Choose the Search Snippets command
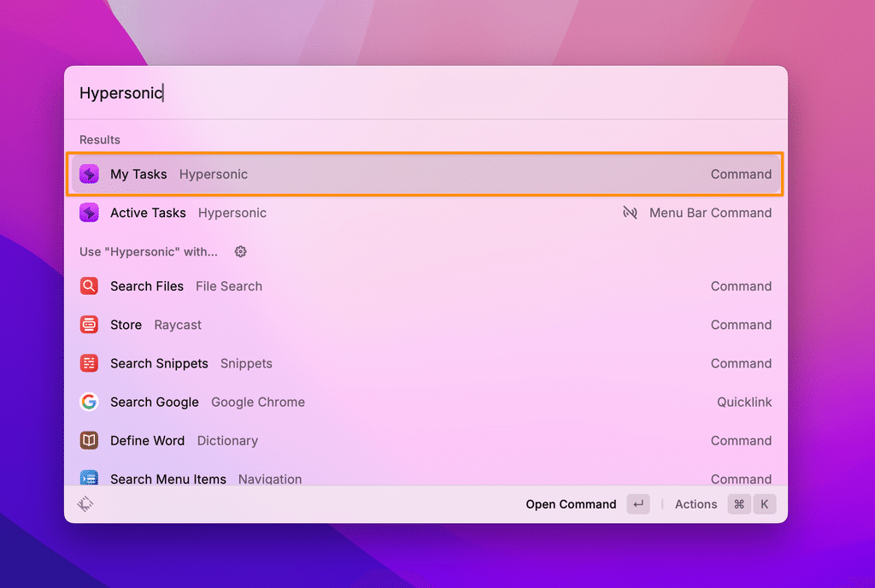Viewport: 875px width, 588px height. click(426, 363)
